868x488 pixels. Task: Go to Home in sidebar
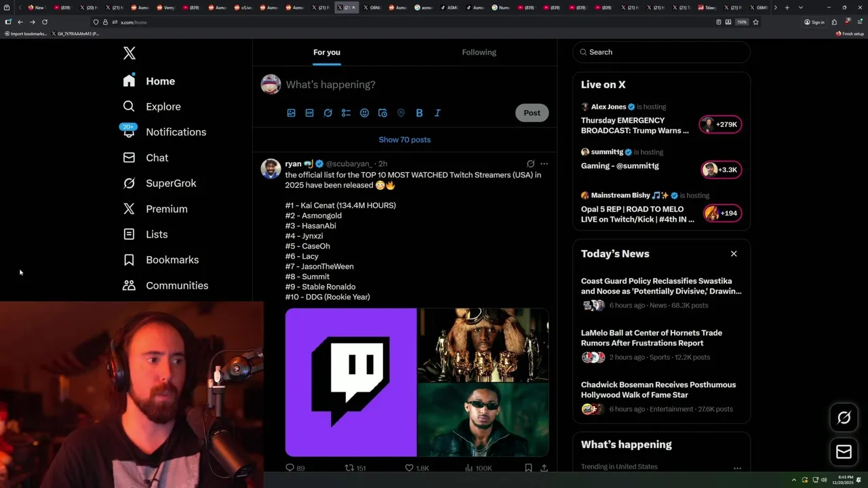coord(149,81)
